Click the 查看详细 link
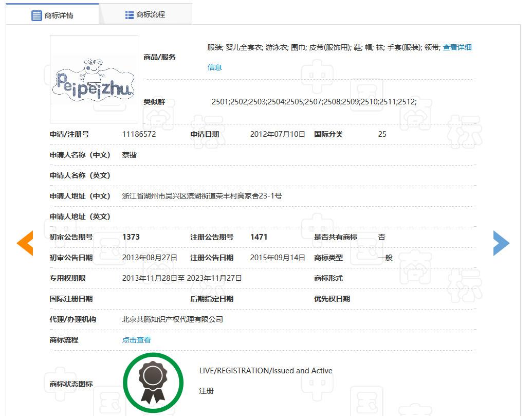Viewport: 532px width, 416px height. click(457, 47)
